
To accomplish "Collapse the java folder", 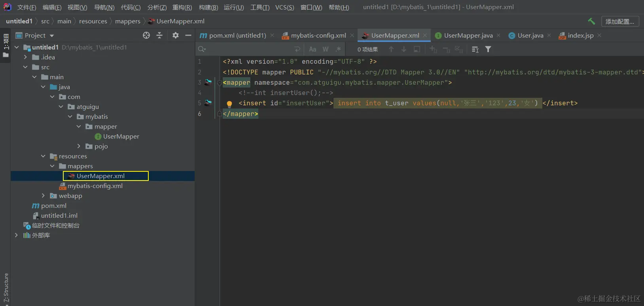I will click(x=43, y=87).
